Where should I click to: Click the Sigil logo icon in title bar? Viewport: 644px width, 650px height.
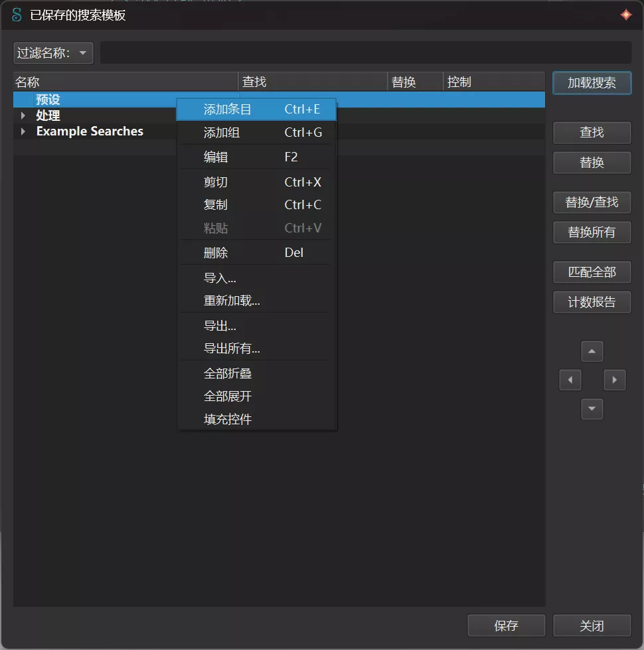click(x=17, y=15)
